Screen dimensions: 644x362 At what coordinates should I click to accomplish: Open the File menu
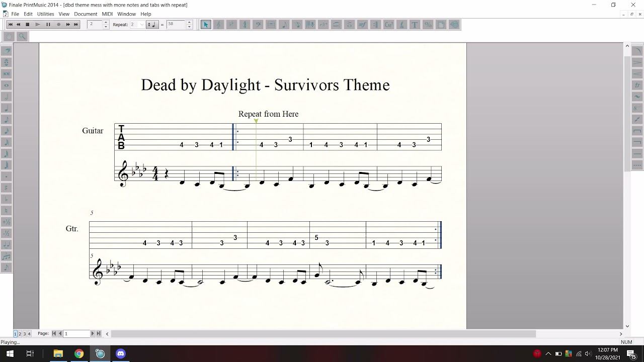15,14
